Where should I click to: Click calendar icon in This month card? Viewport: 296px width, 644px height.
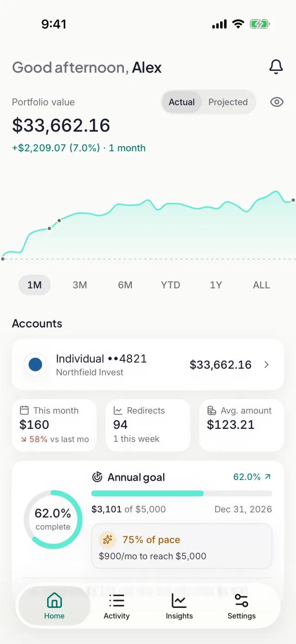point(24,410)
